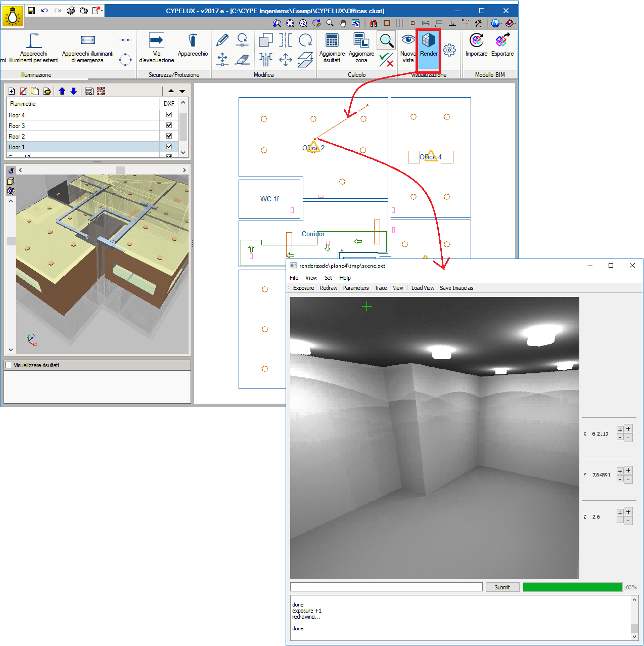Toggle DXF checkbox for Floor 4
644x646 pixels.
[169, 115]
